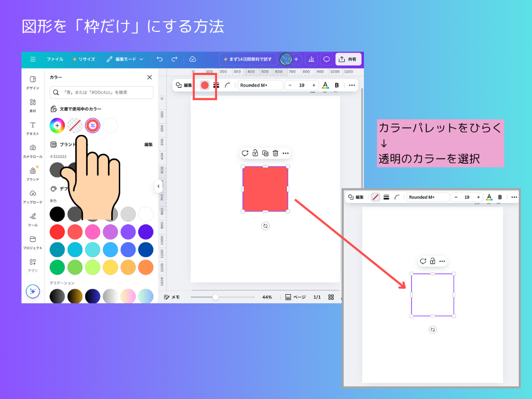The height and width of the screenshot is (399, 532).
Task: Click the zoom slider handle
Action: [215, 297]
